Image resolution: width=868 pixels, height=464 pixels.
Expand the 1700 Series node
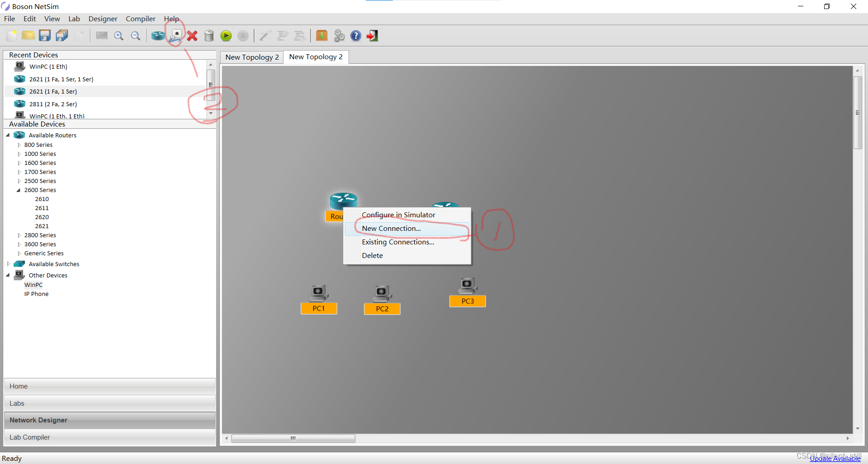click(x=19, y=172)
